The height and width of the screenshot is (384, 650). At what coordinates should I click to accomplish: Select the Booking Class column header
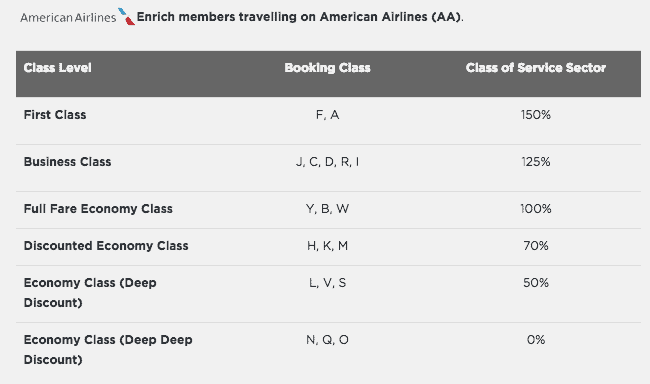coord(327,68)
